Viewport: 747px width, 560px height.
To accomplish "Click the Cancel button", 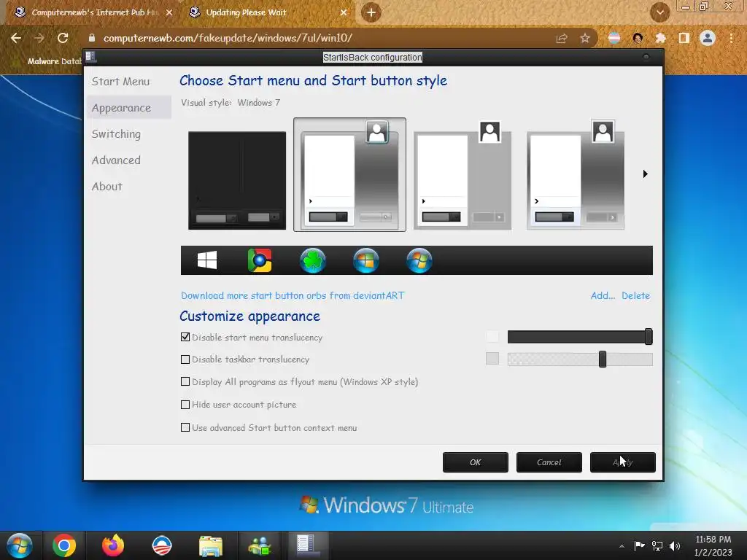I will [549, 462].
